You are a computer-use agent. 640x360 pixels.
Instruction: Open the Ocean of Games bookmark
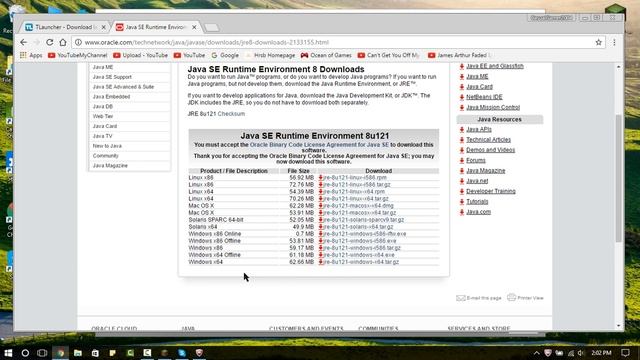(x=326, y=55)
